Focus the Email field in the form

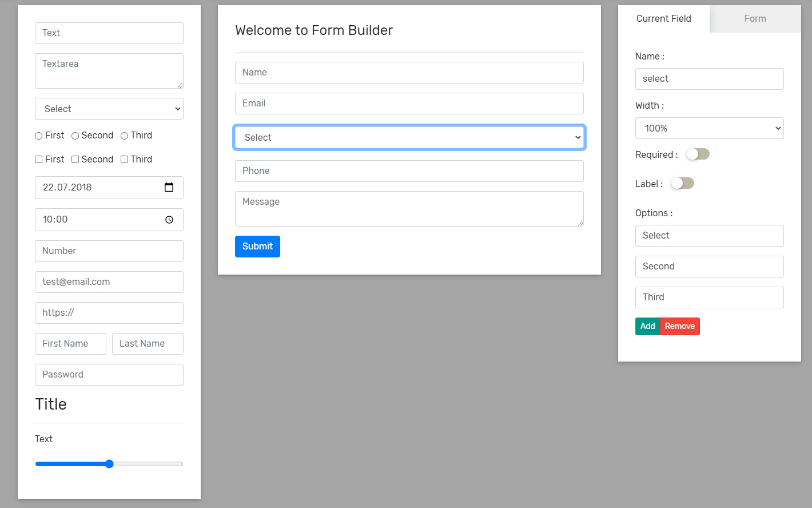click(x=409, y=104)
